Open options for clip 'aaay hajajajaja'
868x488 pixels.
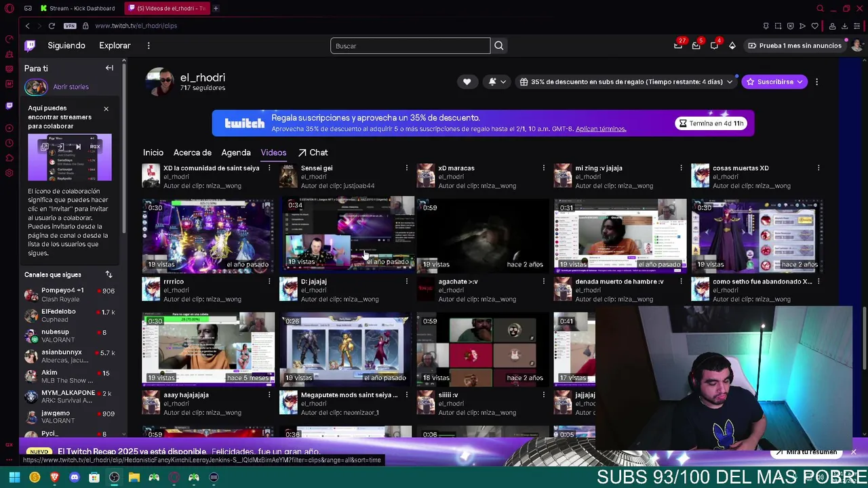click(x=269, y=394)
